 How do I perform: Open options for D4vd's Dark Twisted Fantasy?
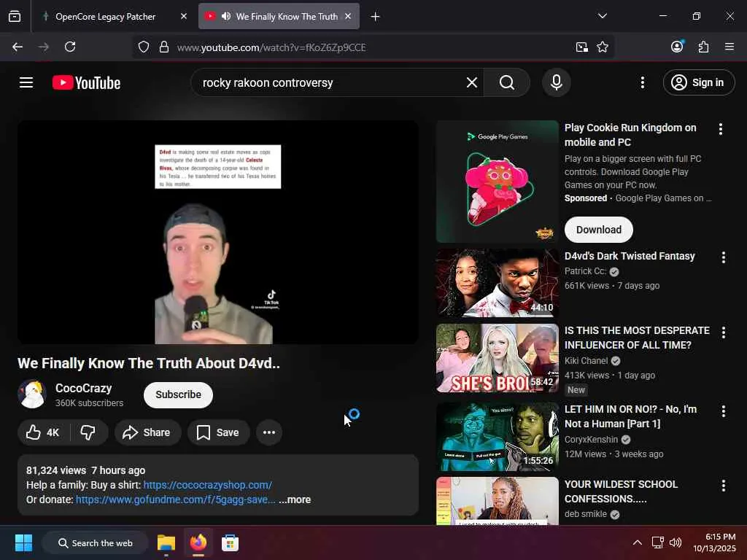(x=723, y=257)
